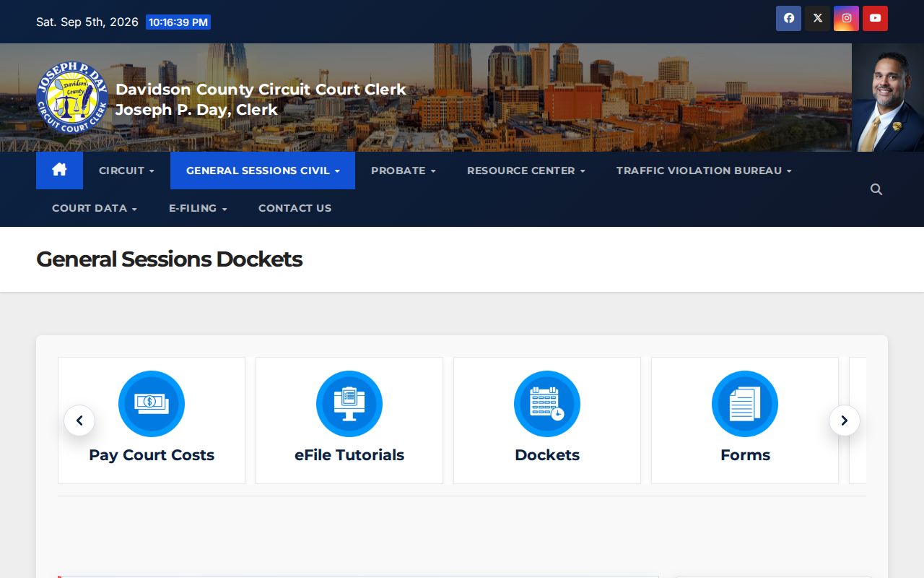The height and width of the screenshot is (578, 924).
Task: Open the search magnifier icon
Action: (876, 189)
